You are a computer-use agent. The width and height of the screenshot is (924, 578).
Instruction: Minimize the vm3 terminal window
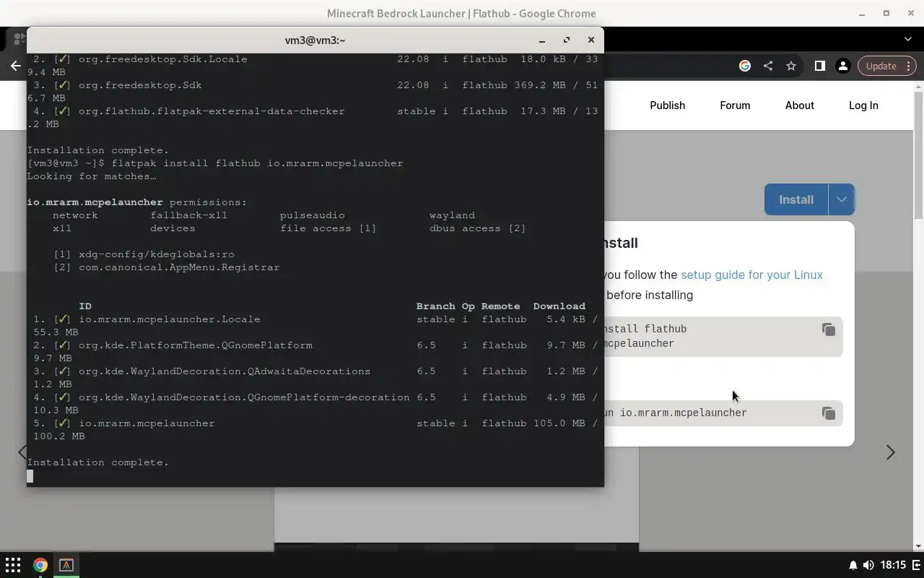coord(542,40)
